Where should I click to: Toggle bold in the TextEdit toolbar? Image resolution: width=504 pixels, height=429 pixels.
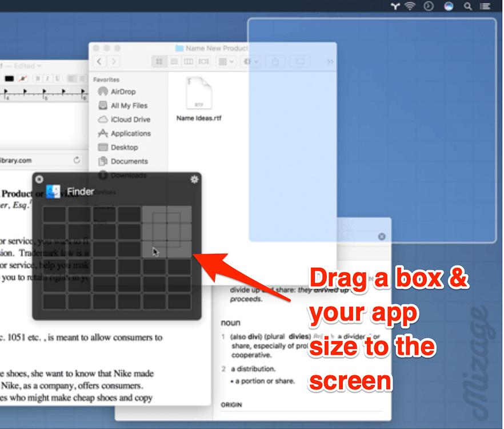(38, 78)
